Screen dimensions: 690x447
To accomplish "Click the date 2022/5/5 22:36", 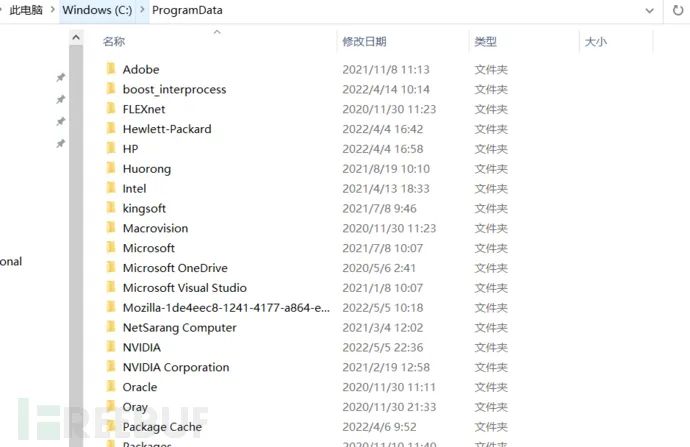I will click(x=383, y=347).
